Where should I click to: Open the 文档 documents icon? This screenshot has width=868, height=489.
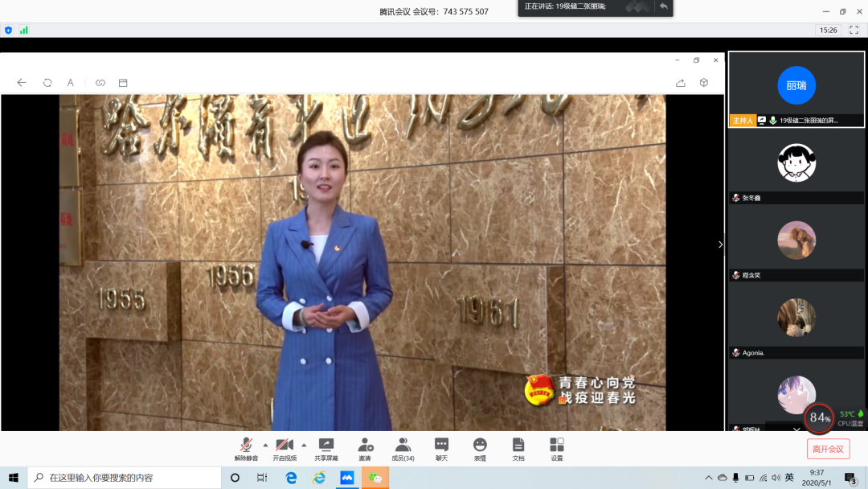(518, 447)
